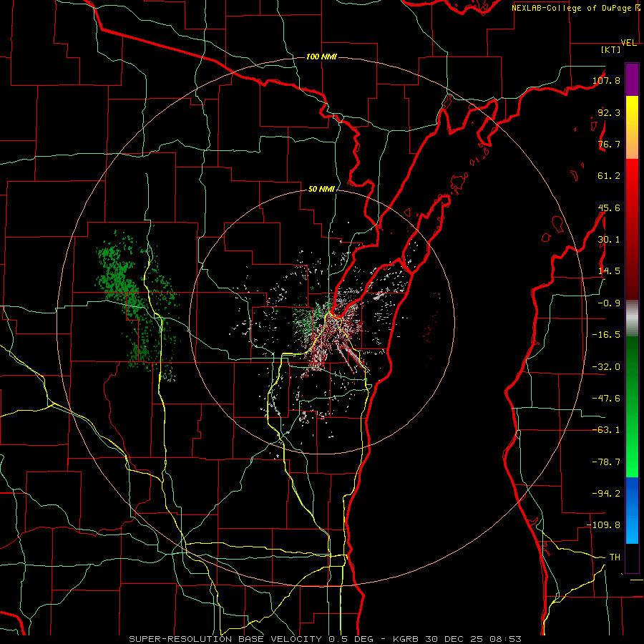Click the 107.8 legend value
The height and width of the screenshot is (644, 644).
coord(606,80)
